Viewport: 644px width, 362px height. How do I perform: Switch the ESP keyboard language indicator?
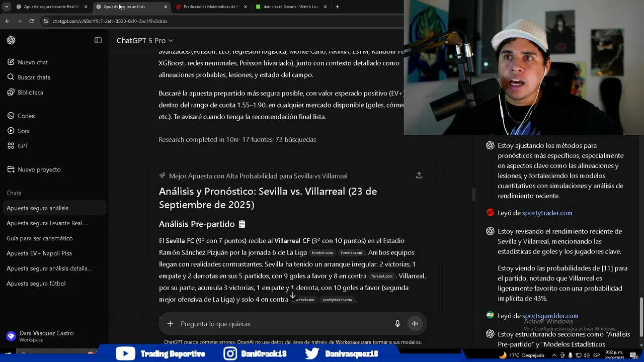pyautogui.click(x=596, y=355)
